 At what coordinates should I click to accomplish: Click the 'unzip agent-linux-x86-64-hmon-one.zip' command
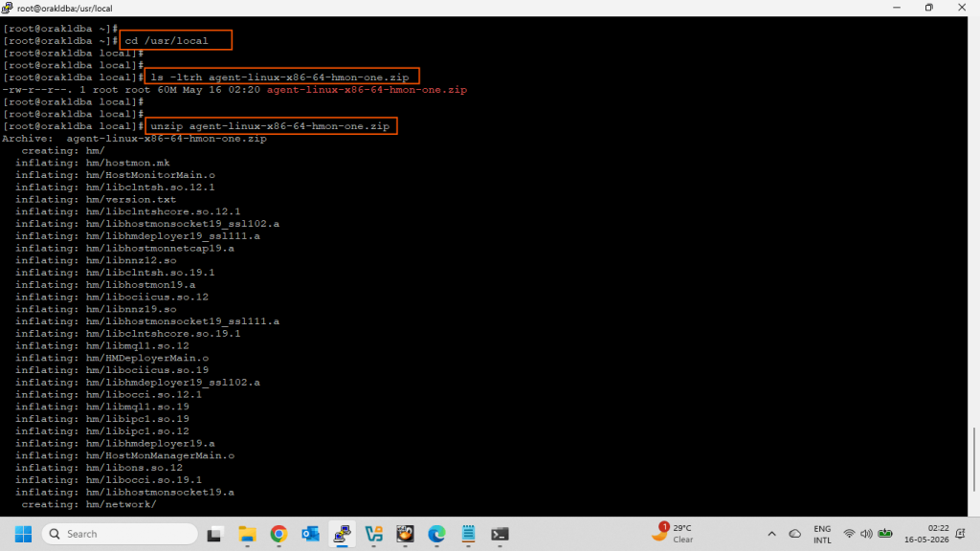(x=270, y=126)
